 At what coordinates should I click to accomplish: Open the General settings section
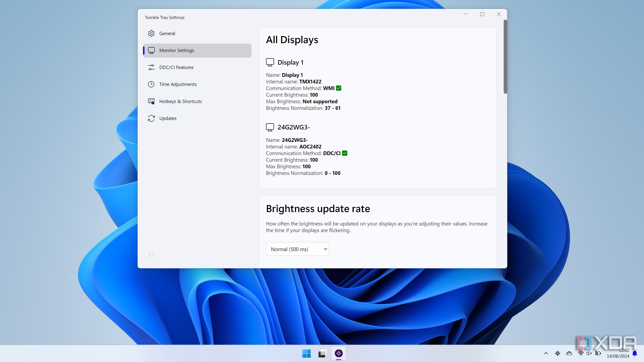197,33
